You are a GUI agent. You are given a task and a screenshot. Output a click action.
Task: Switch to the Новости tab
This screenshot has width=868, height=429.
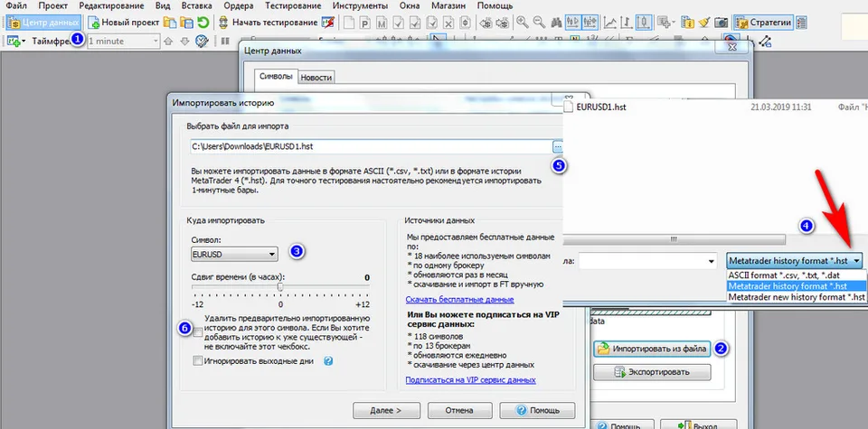click(316, 78)
